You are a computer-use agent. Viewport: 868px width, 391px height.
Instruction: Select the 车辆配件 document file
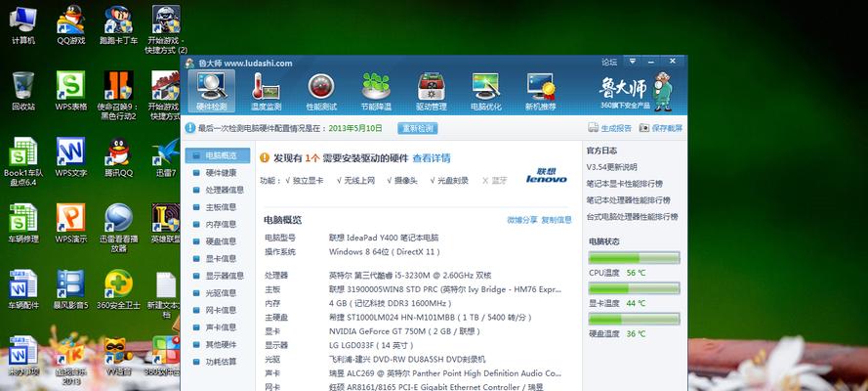click(x=22, y=289)
